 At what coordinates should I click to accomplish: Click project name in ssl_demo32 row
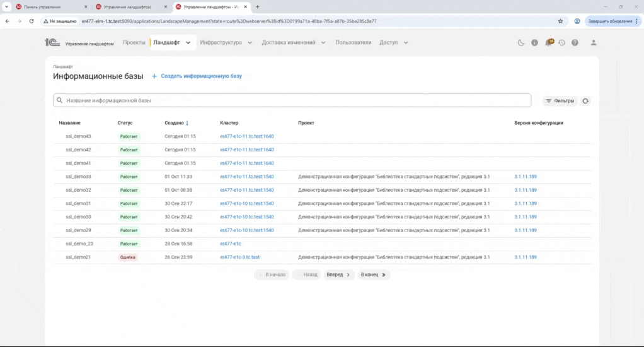point(394,190)
